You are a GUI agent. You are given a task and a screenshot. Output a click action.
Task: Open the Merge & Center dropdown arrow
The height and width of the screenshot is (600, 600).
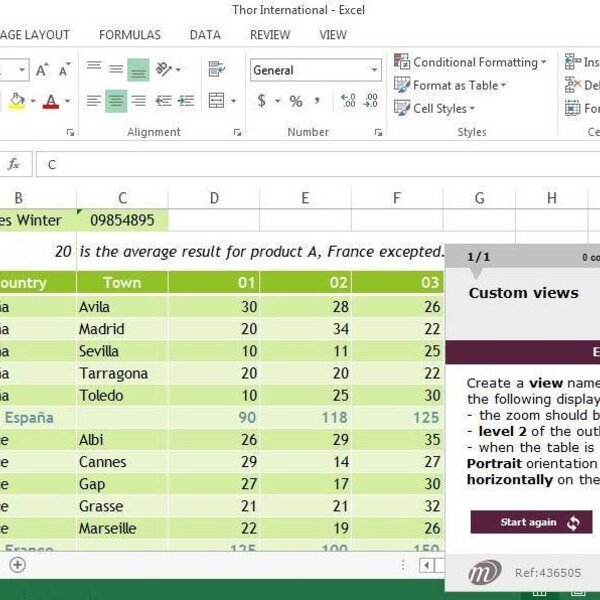pyautogui.click(x=233, y=101)
